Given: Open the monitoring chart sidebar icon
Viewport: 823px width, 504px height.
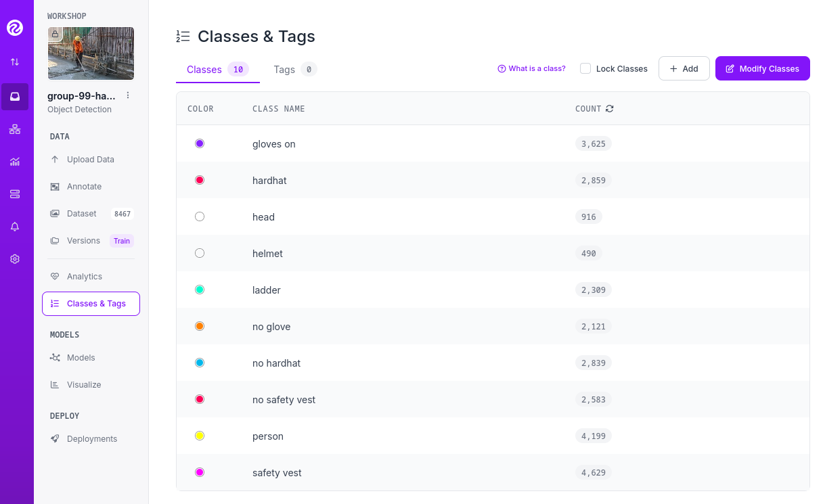Looking at the screenshot, I should 15,162.
